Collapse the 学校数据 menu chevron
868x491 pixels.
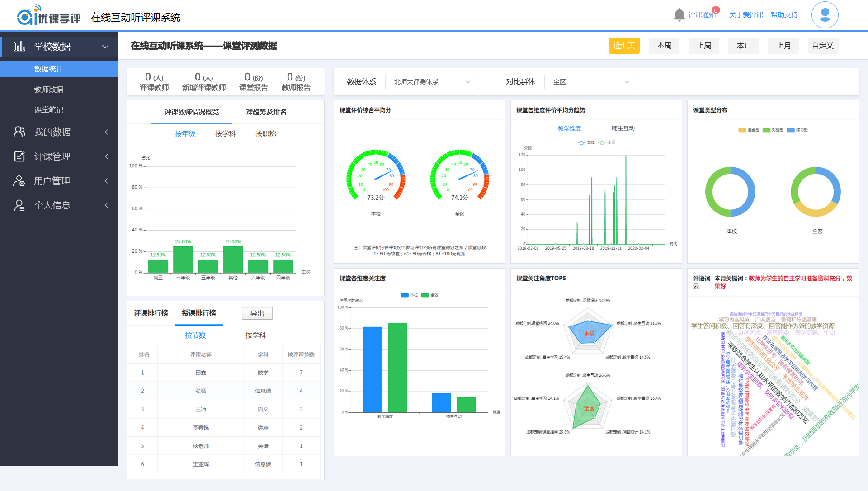pos(105,47)
